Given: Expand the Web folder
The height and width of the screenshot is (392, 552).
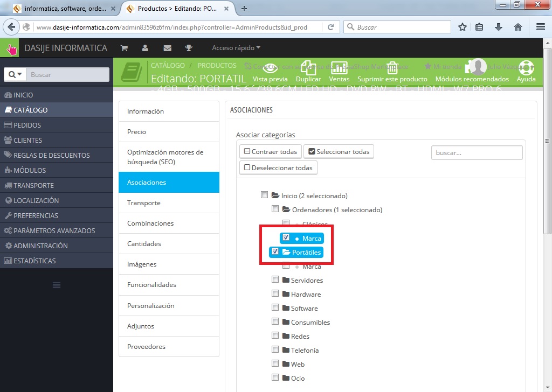Looking at the screenshot, I should point(286,364).
